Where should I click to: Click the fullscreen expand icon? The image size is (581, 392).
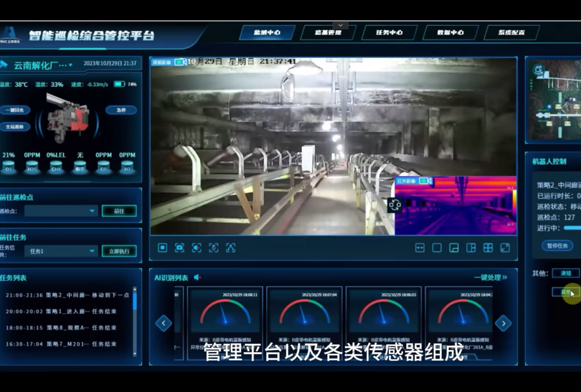pos(505,248)
